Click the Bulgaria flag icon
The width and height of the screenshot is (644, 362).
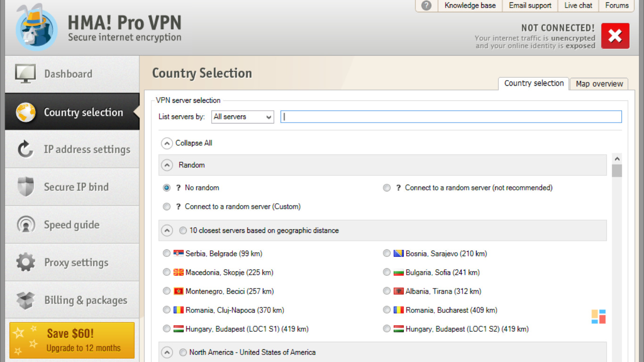point(398,272)
